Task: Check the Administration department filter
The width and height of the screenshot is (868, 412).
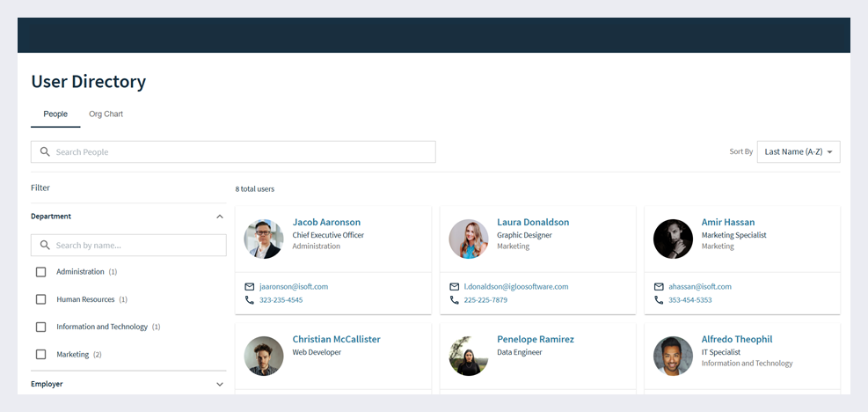Action: click(x=41, y=272)
